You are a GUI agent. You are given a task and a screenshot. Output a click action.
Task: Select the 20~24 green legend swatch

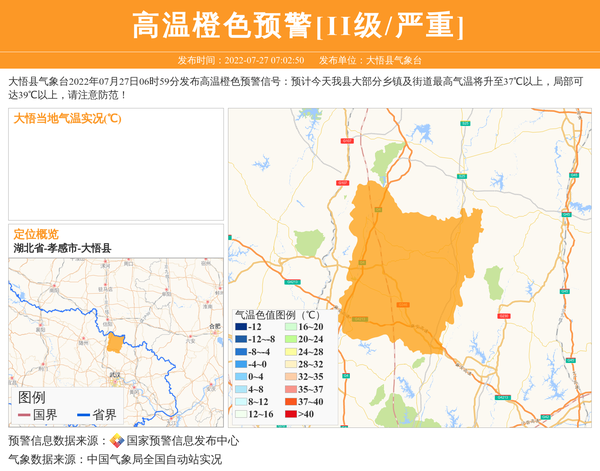(289, 340)
